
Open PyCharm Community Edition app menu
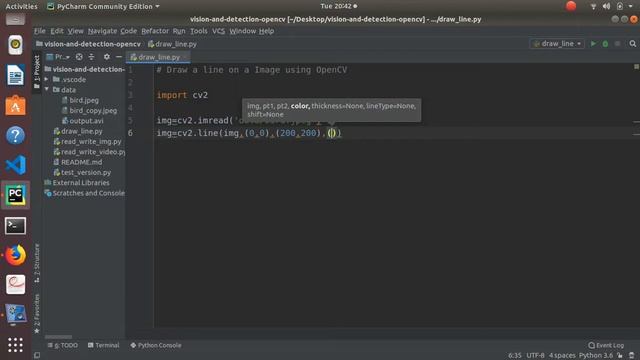103,7
